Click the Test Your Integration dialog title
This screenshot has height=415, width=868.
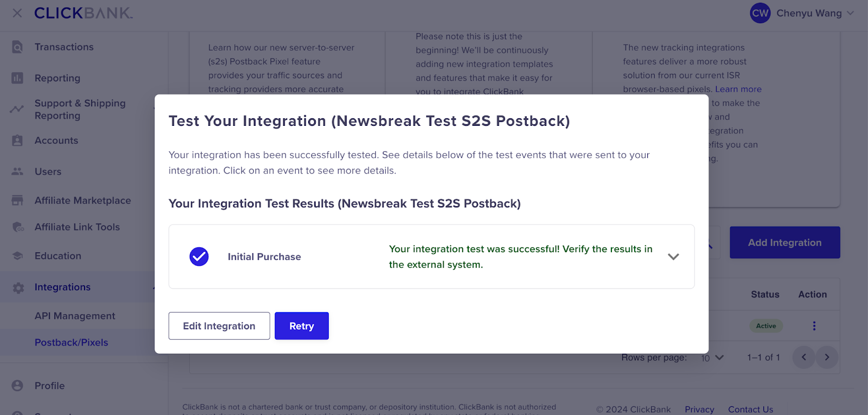click(369, 121)
